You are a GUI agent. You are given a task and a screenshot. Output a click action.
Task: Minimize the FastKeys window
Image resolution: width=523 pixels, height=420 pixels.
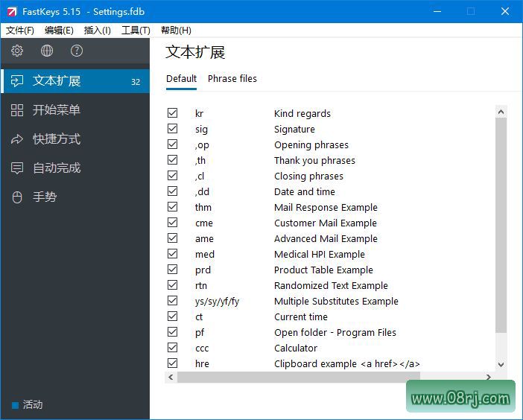point(437,11)
